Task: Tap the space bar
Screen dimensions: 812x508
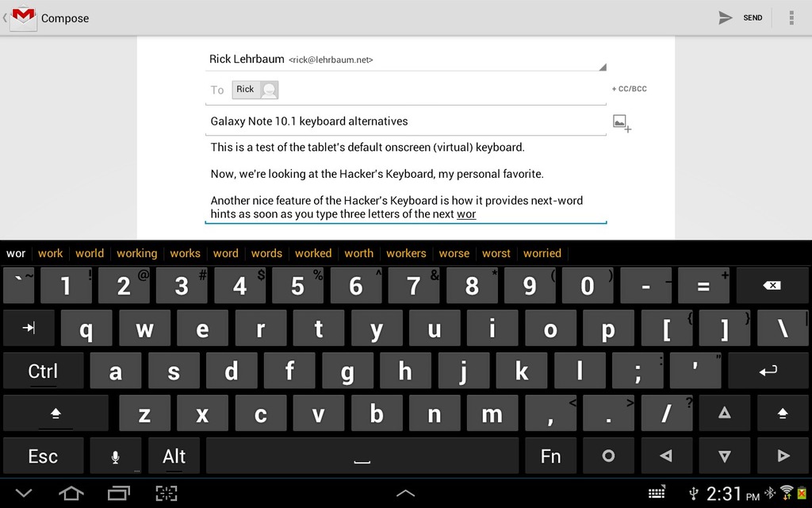Action: pos(362,456)
